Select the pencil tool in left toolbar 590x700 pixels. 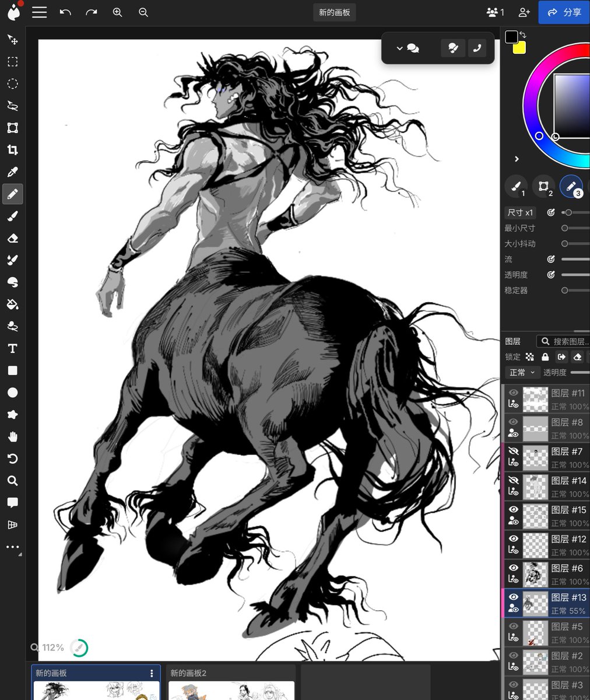point(12,194)
